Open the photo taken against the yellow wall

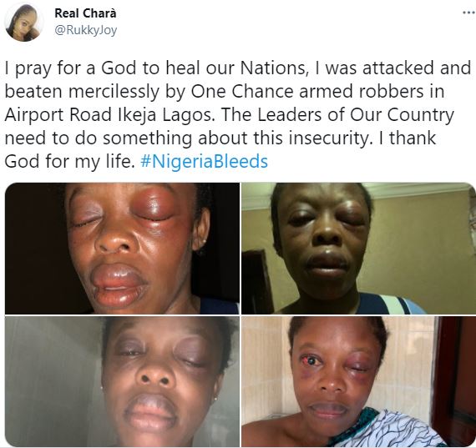point(358,248)
